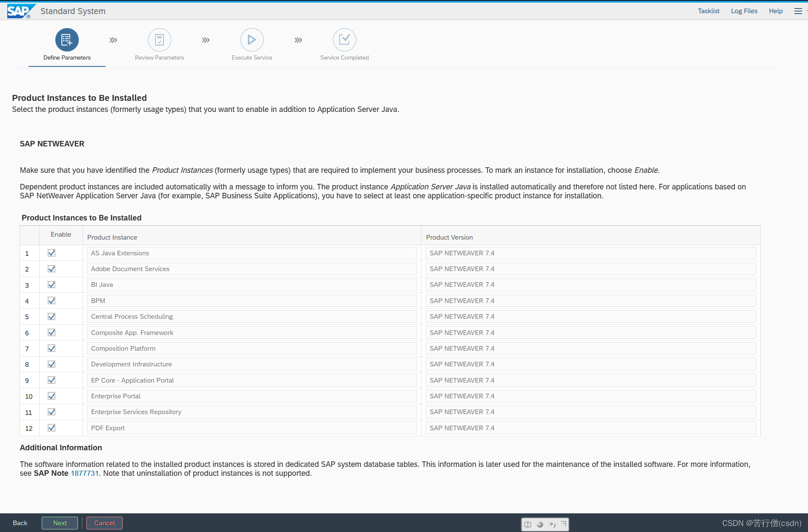Click the AS Java Extensions field
Image resolution: width=808 pixels, height=532 pixels.
(252, 253)
